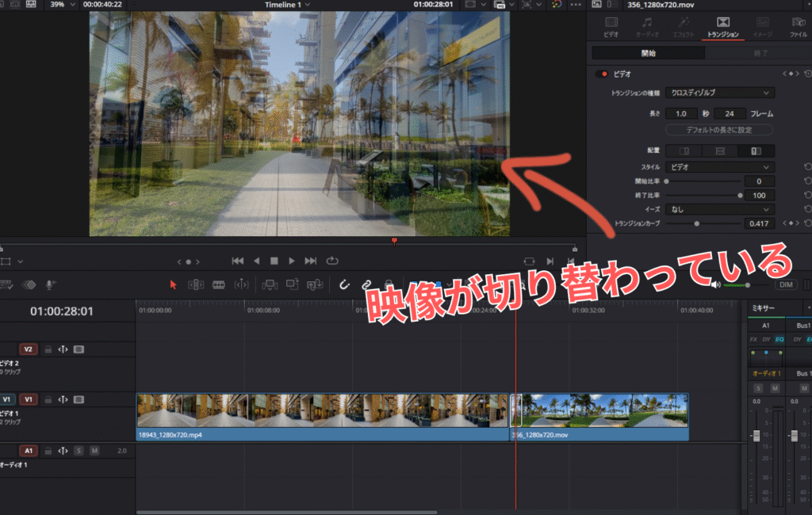Reset the Transition Curve parameter
Viewport: 812px width, 515px height.
806,223
